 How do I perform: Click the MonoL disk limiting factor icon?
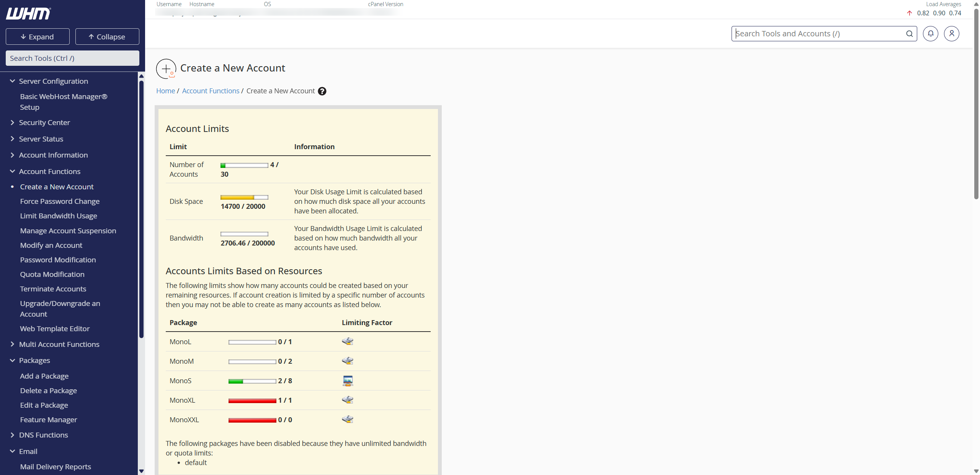[347, 341]
